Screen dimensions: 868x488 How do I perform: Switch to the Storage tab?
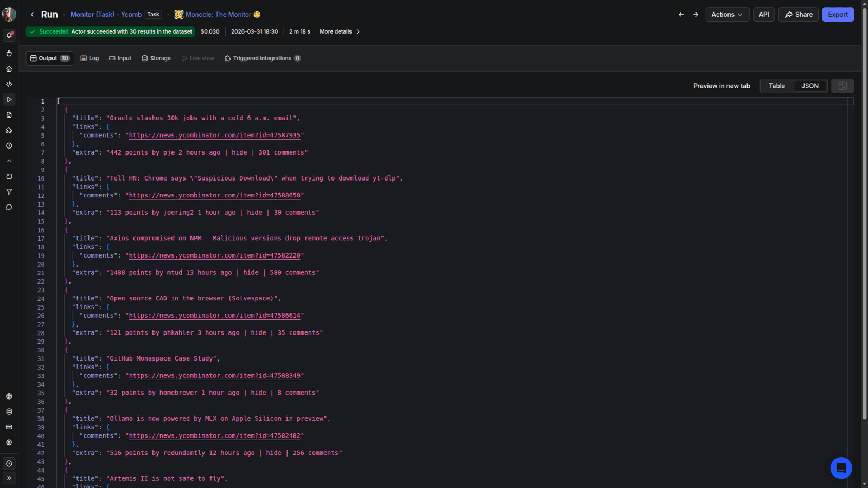pyautogui.click(x=156, y=58)
